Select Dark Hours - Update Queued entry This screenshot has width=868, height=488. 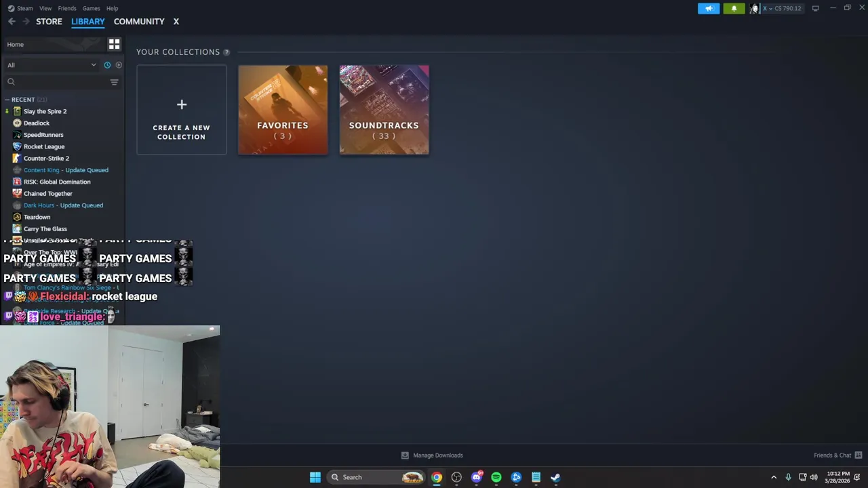point(63,205)
